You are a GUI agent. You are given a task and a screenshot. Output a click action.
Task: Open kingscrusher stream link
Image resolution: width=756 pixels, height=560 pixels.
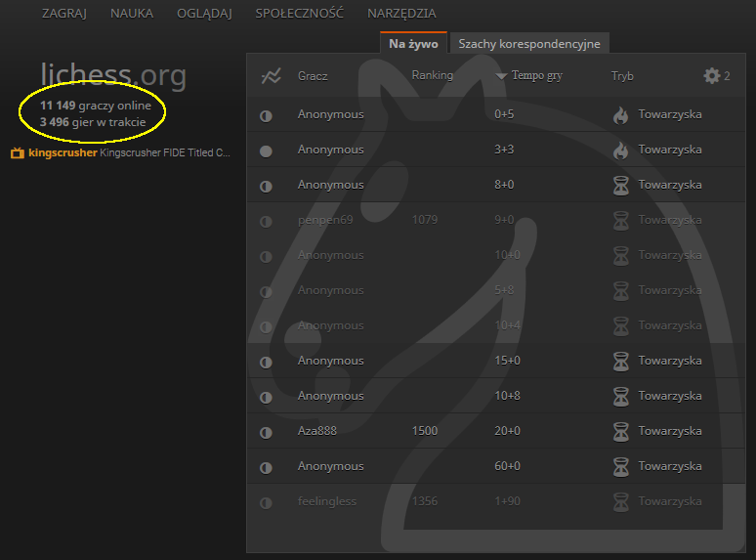tap(129, 152)
